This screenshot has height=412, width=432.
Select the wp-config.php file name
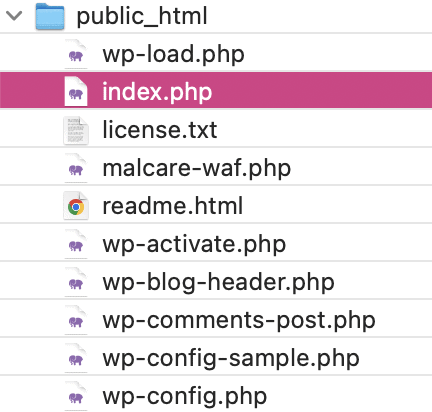185,396
